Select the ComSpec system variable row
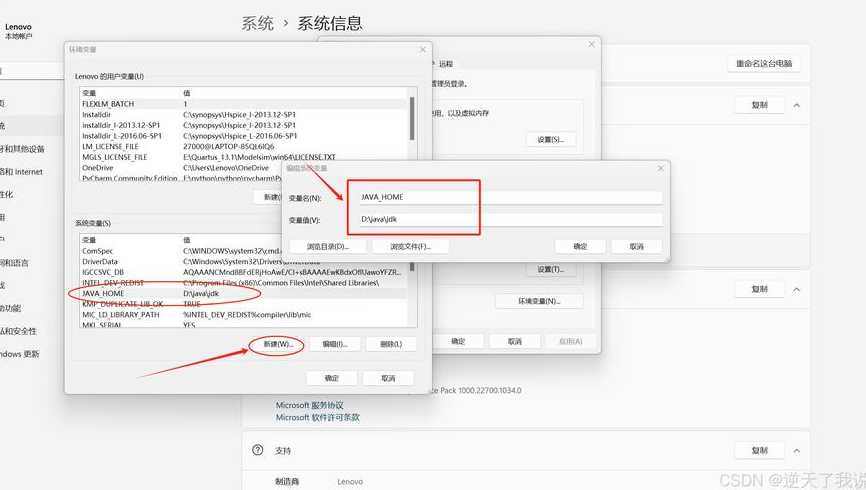 coord(182,251)
